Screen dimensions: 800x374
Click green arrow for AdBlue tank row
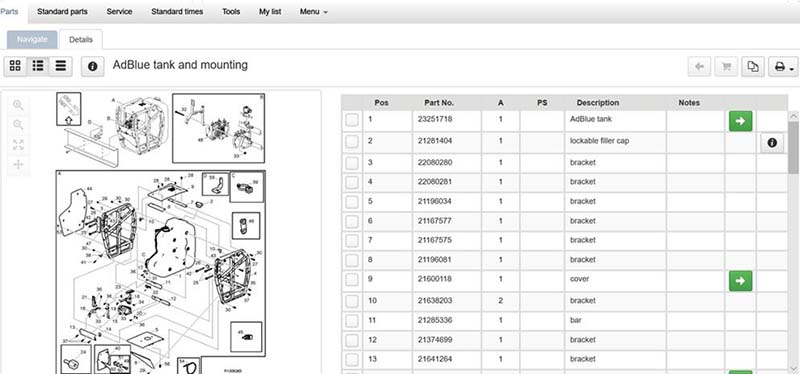click(740, 121)
